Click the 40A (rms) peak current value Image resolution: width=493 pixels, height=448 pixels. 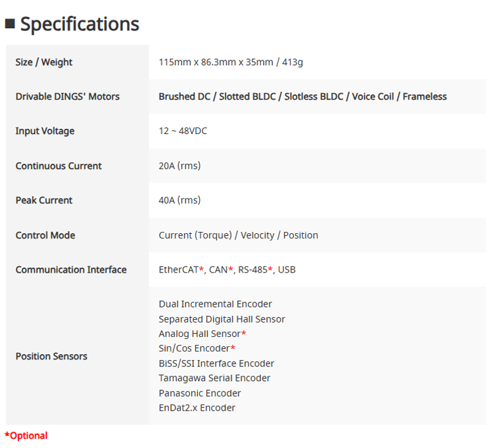(179, 200)
